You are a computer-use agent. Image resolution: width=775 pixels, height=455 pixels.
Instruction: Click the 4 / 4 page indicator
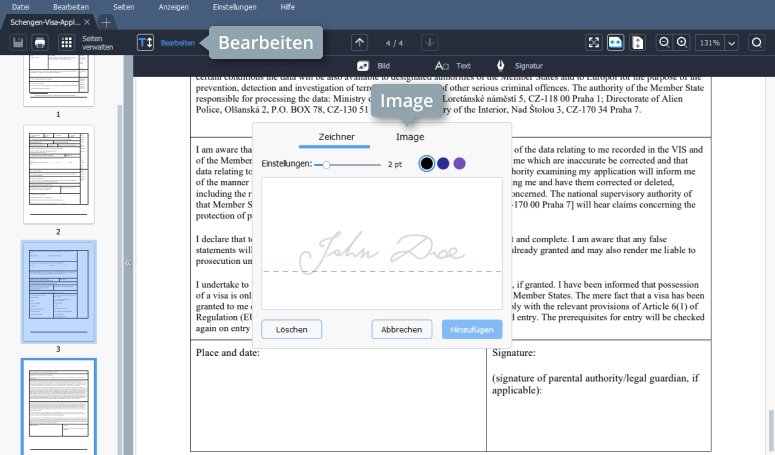coord(394,43)
